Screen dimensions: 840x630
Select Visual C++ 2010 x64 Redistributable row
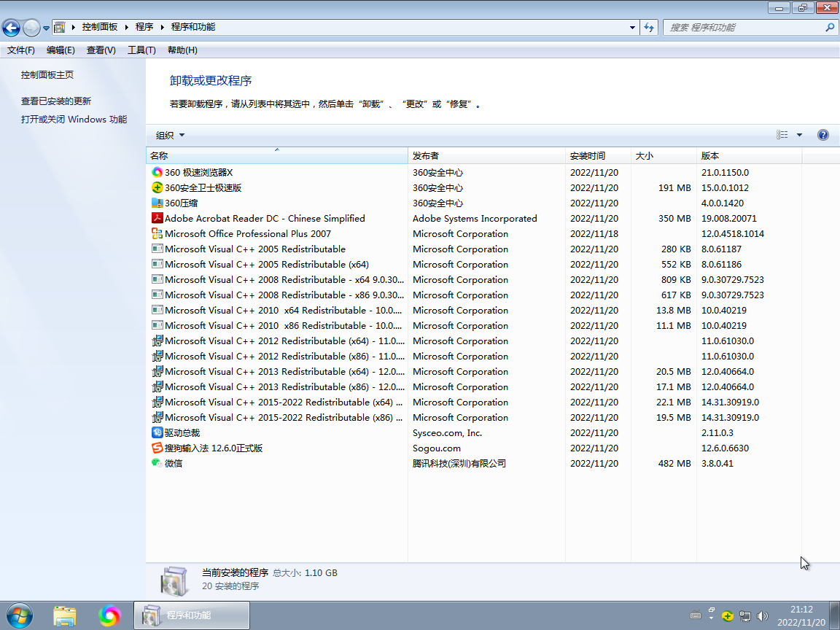click(x=473, y=310)
